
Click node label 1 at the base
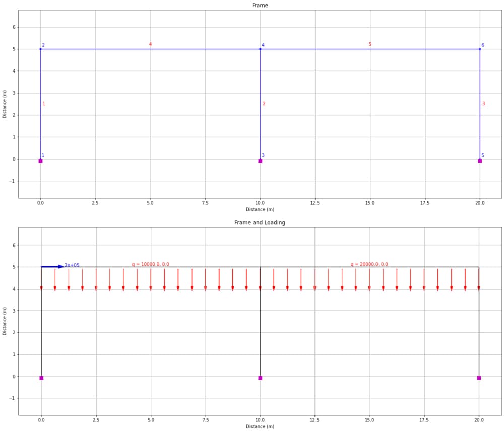[43, 154]
